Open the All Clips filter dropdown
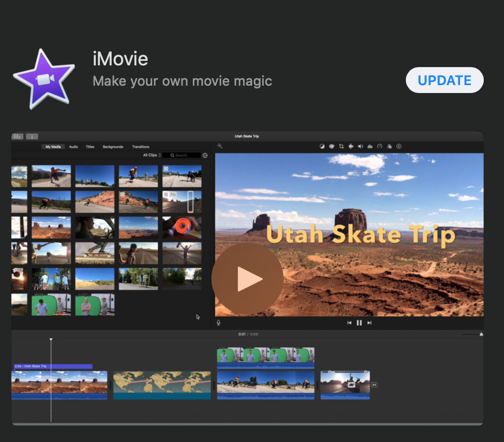504x442 pixels. (x=152, y=155)
